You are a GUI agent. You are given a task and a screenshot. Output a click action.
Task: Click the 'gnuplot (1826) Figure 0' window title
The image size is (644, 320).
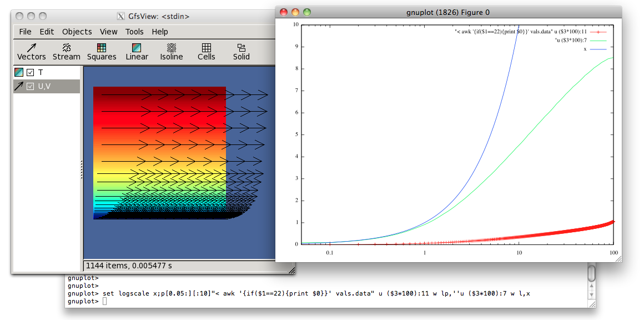447,12
